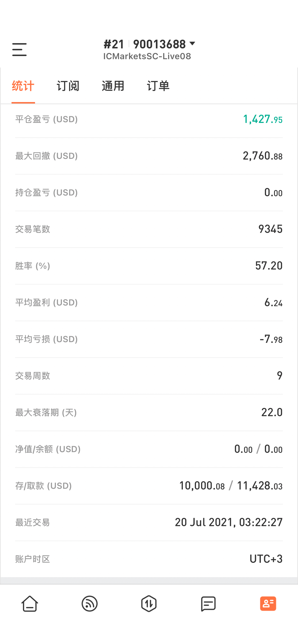Tap the 存/取款 (USD) row
The width and height of the screenshot is (298, 644).
pyautogui.click(x=149, y=486)
